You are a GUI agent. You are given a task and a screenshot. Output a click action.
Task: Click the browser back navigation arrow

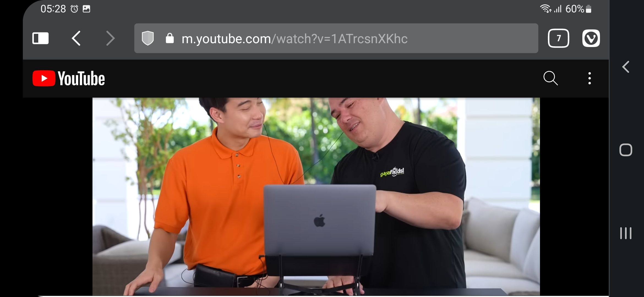76,38
